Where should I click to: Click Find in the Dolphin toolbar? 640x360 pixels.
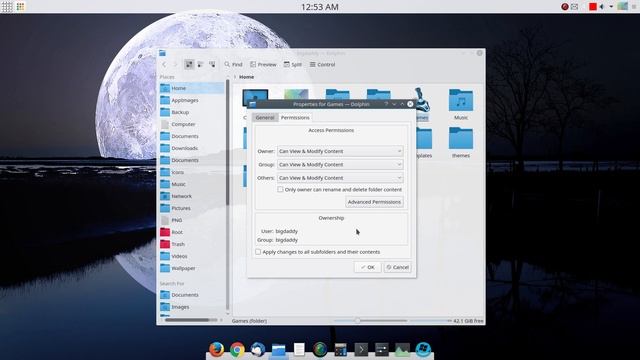click(x=233, y=64)
